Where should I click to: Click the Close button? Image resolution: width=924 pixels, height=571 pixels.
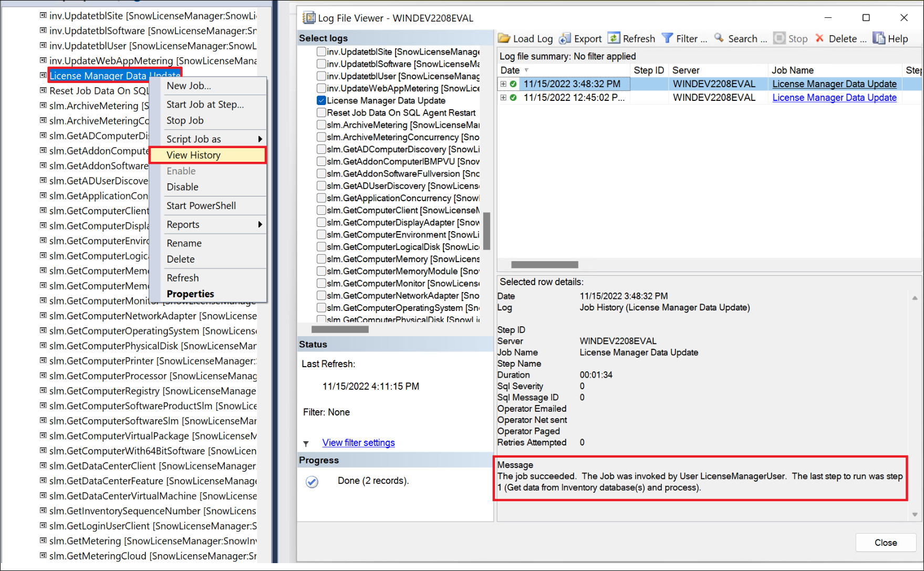point(886,543)
